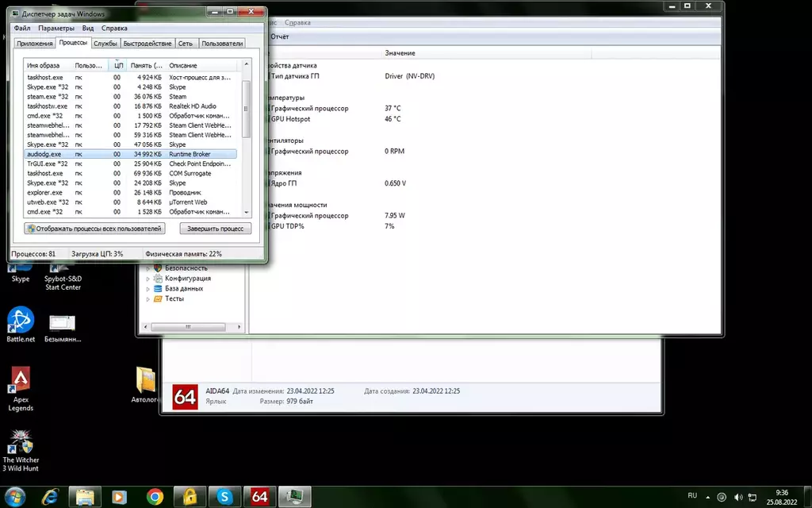Open the Windows Start menu orb
Image resolution: width=812 pixels, height=508 pixels.
[x=14, y=497]
